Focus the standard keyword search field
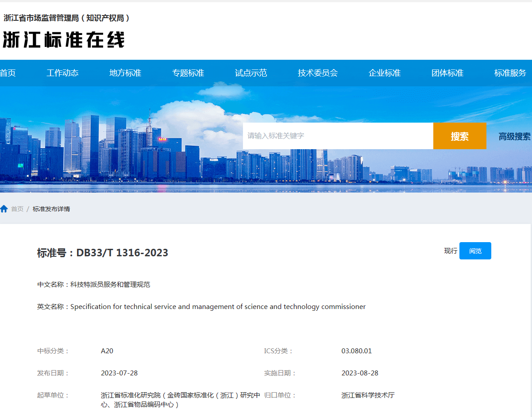 click(x=338, y=136)
